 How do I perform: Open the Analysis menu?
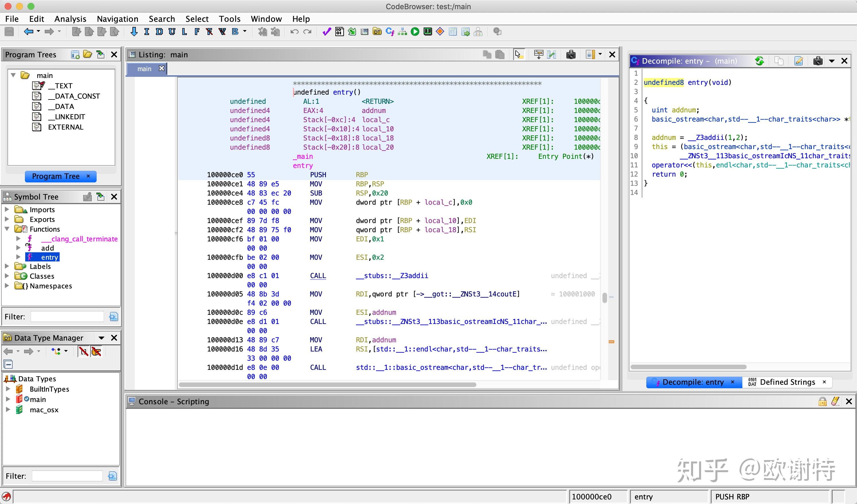pos(70,19)
